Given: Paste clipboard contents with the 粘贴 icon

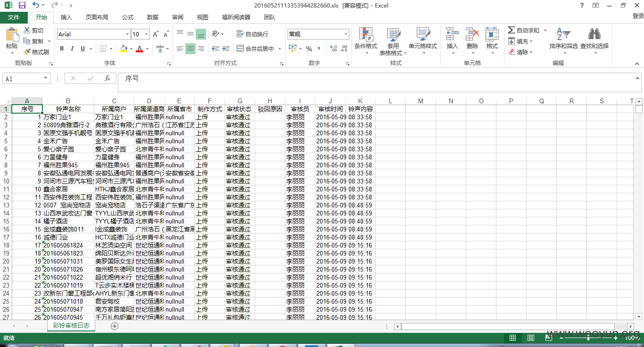Looking at the screenshot, I should 12,35.
